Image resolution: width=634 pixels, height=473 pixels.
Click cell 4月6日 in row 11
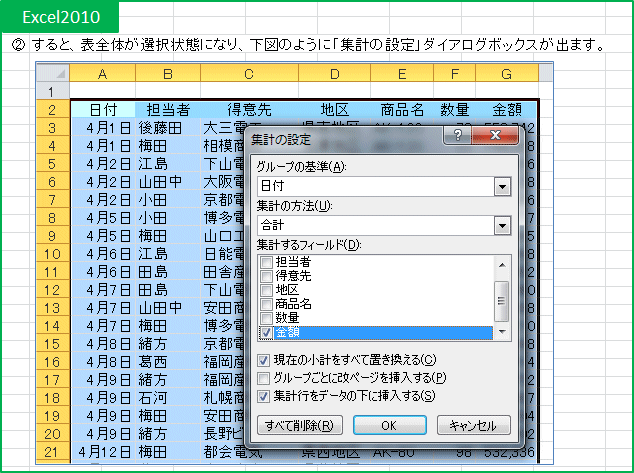(103, 272)
